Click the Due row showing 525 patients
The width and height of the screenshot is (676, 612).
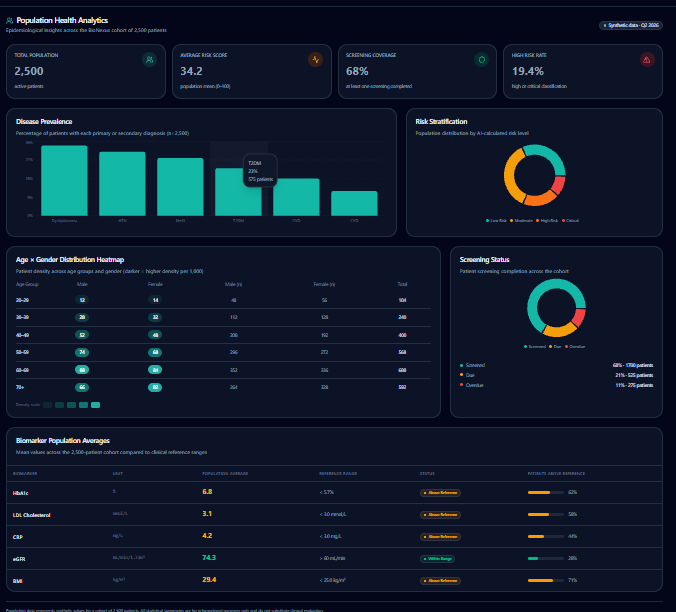click(x=556, y=375)
